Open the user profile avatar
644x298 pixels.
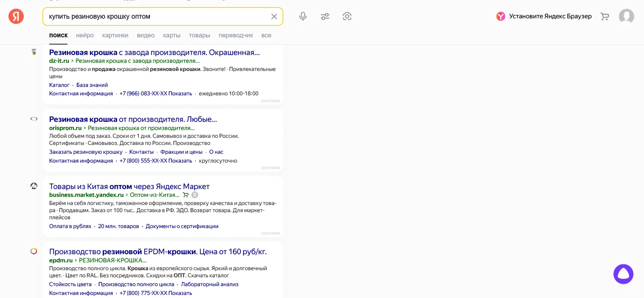tap(626, 16)
